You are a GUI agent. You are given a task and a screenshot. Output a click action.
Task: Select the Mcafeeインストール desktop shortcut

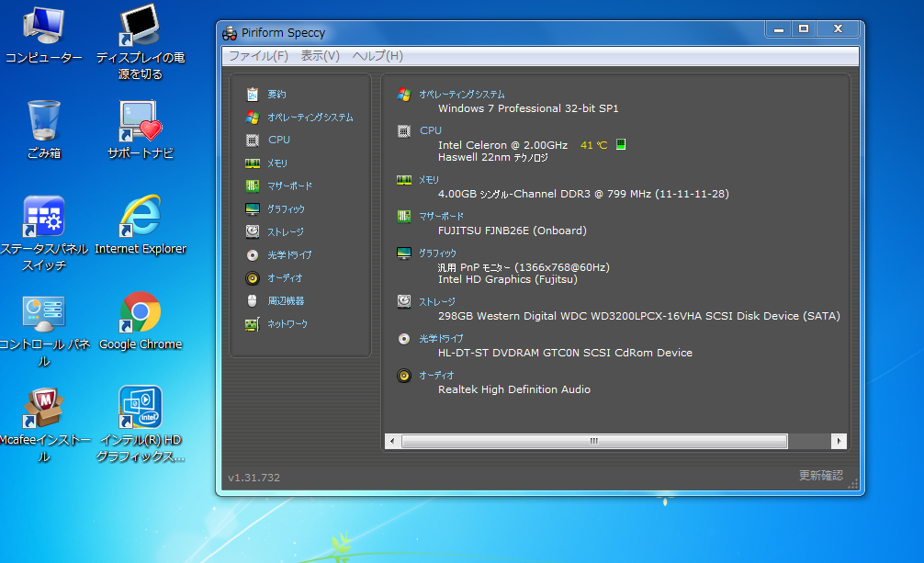44,425
